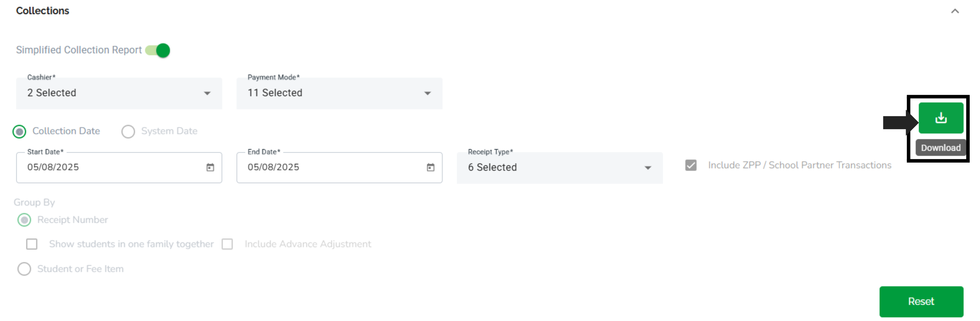Expand the Receipt Type dropdown arrow
Screen dimensions: 980x321
648,168
